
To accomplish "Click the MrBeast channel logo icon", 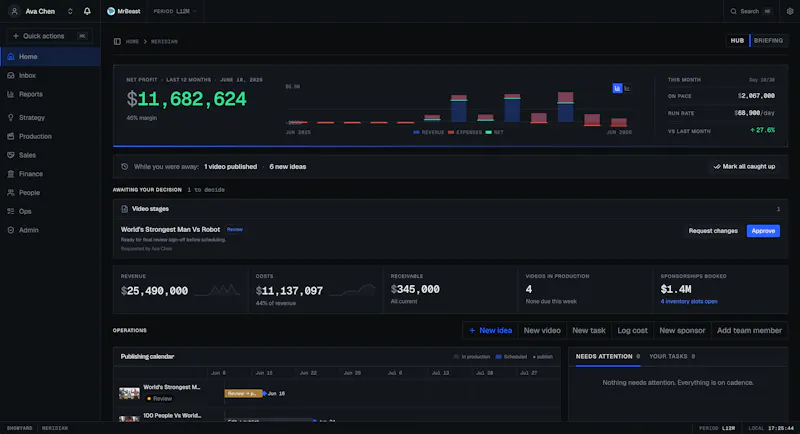I will (111, 11).
